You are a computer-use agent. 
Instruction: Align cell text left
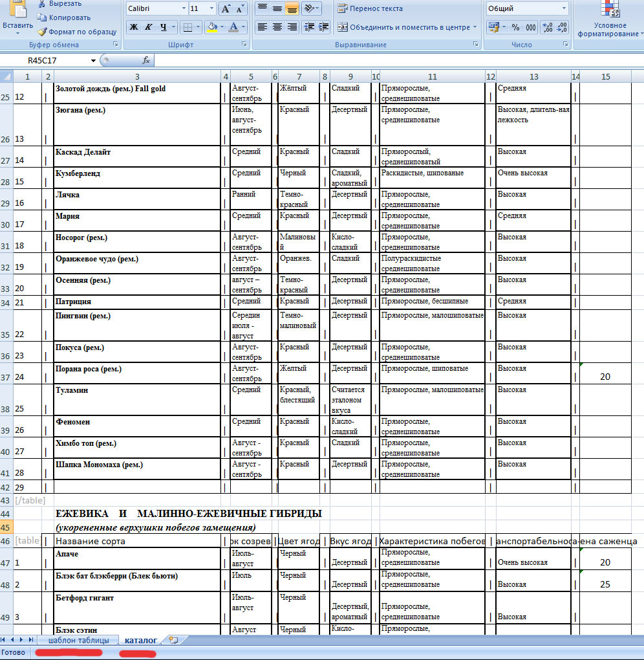point(262,27)
